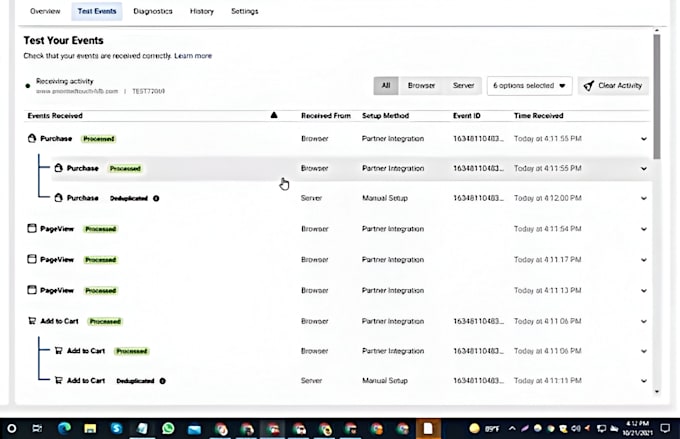Click 'Today at 4:11:11 PM' time cell
This screenshot has width=680, height=439.
(x=548, y=380)
